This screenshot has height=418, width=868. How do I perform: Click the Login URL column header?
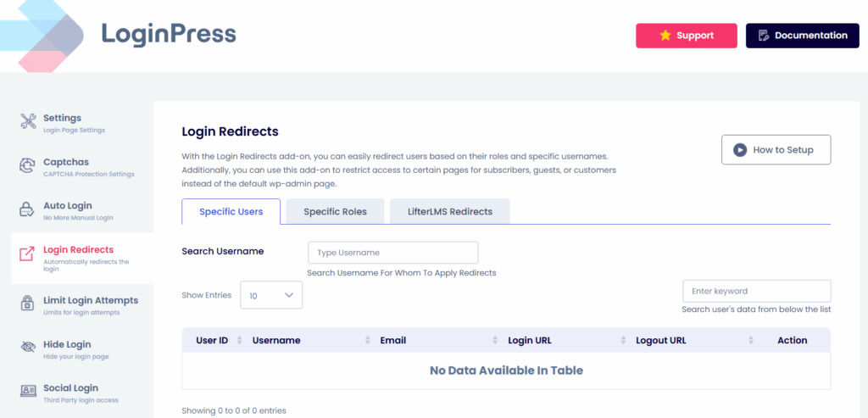click(530, 341)
